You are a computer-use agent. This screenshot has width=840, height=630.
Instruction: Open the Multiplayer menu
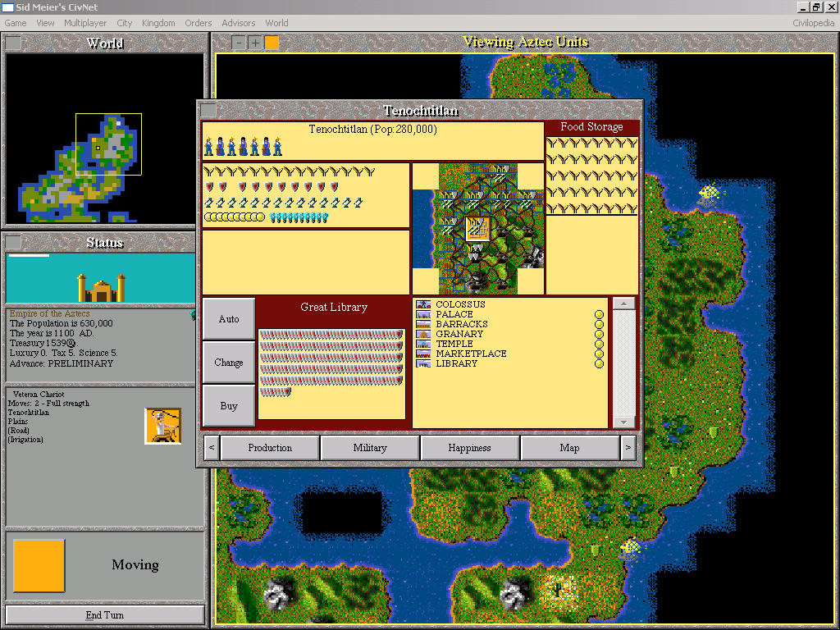click(x=85, y=23)
